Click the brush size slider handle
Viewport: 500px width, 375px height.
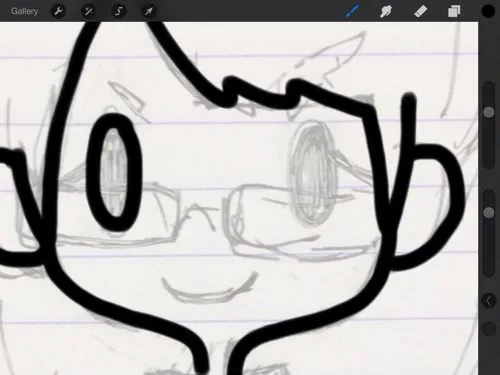point(489,112)
